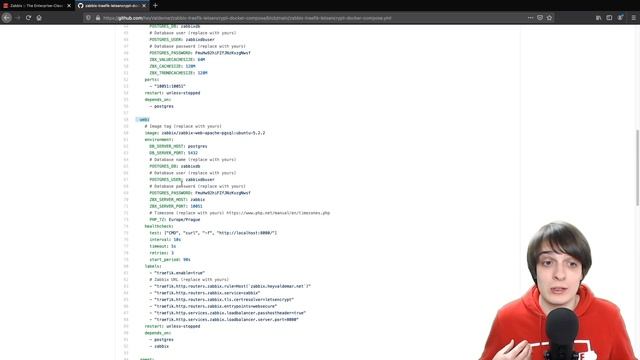The image size is (640, 360).
Task: Click 'loadbalancer.passhostheader=true' line
Action: tap(228, 313)
